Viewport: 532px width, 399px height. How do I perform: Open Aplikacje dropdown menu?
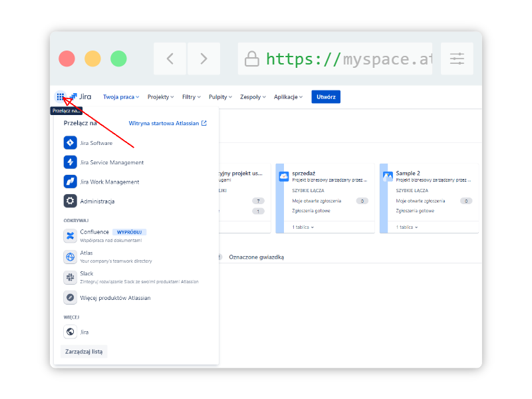[x=288, y=97]
